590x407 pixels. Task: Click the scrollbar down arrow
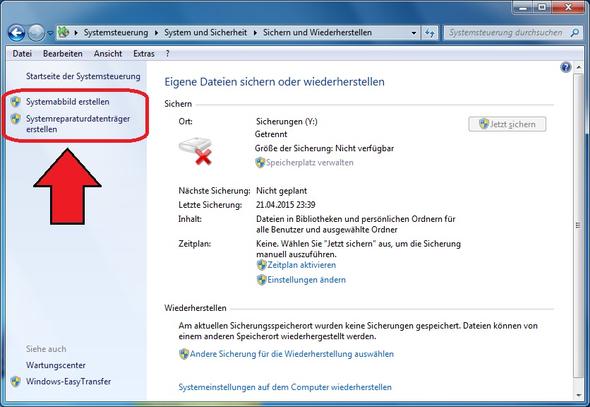(578, 395)
